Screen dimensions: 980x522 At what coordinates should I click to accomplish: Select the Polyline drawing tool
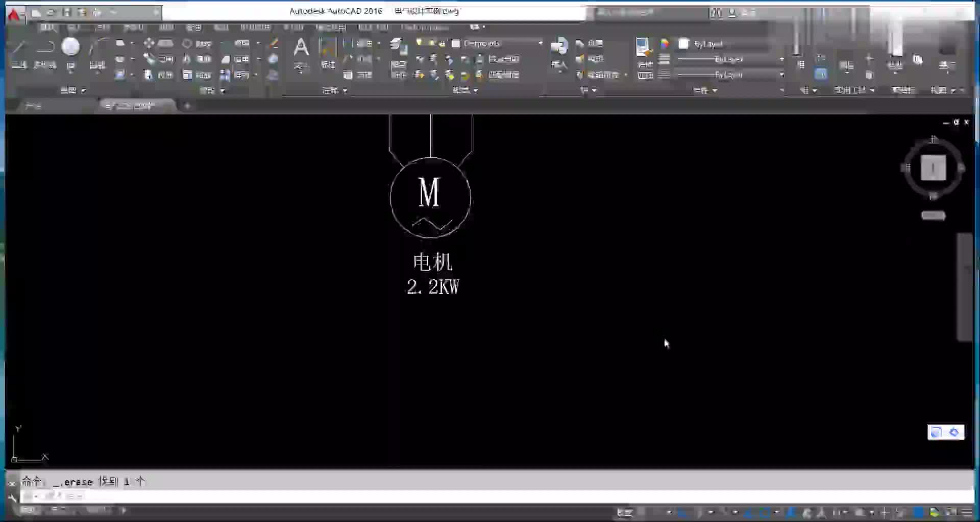pos(45,53)
